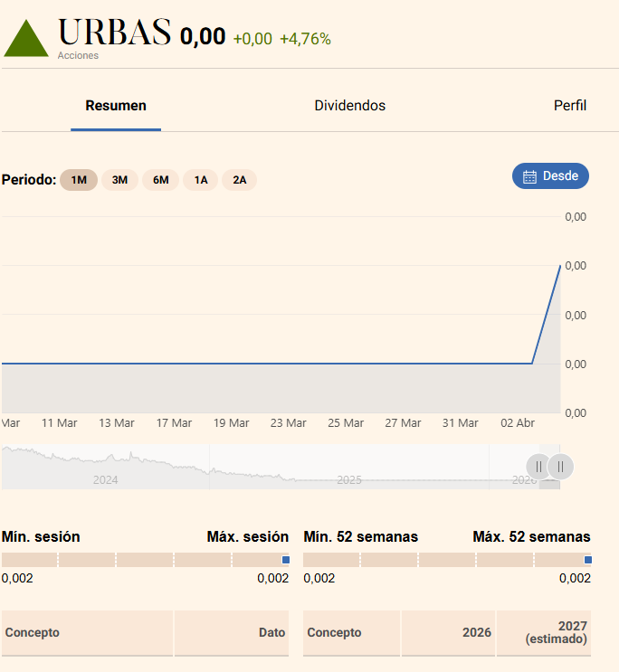Click the blue marker on the session range bar
The width and height of the screenshot is (619, 672).
285,560
